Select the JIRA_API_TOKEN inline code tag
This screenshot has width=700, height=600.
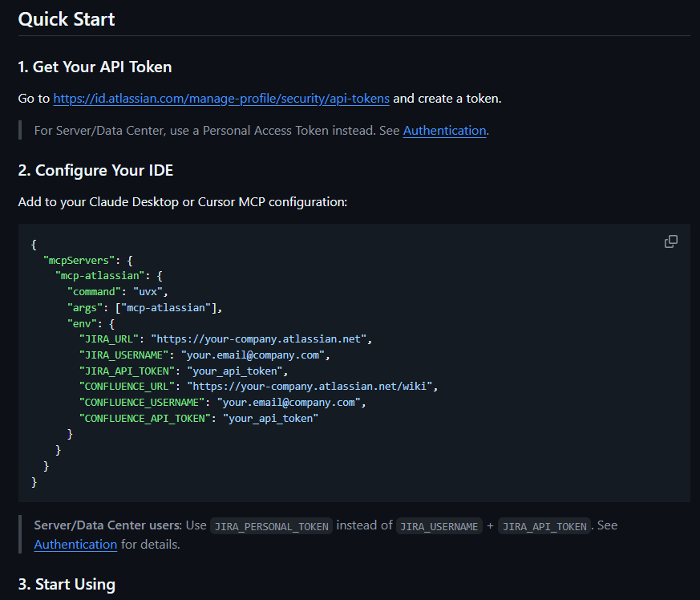544,526
